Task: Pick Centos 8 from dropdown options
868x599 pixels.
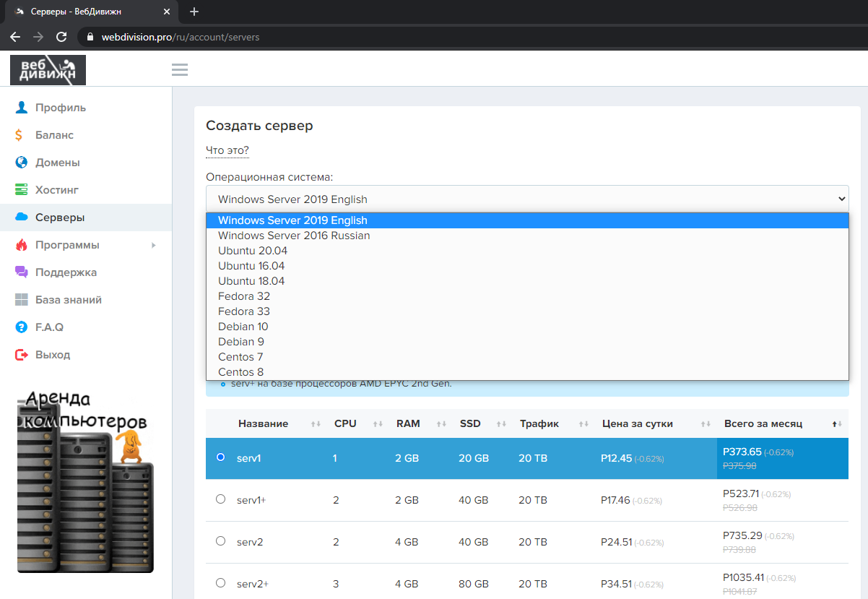Action: coord(240,372)
